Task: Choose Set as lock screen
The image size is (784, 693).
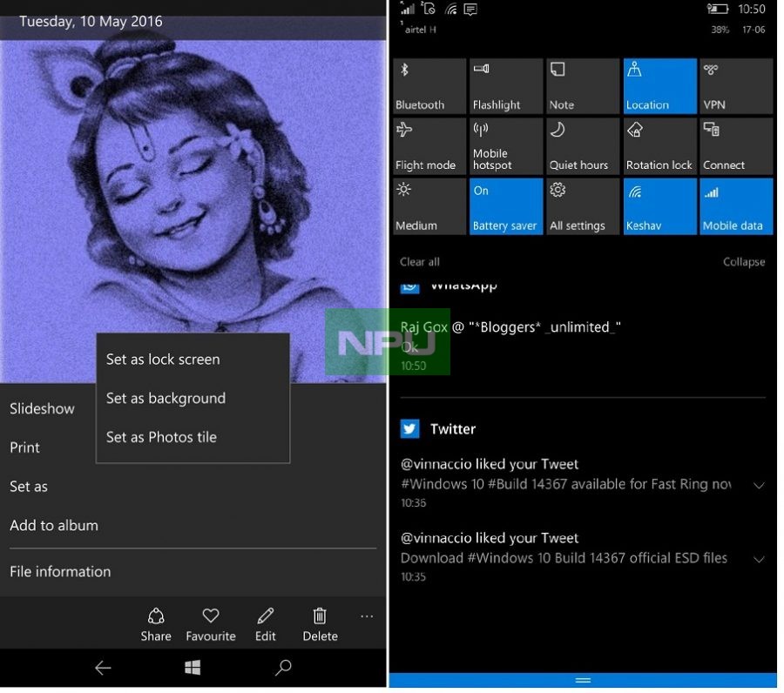Action: [x=193, y=360]
